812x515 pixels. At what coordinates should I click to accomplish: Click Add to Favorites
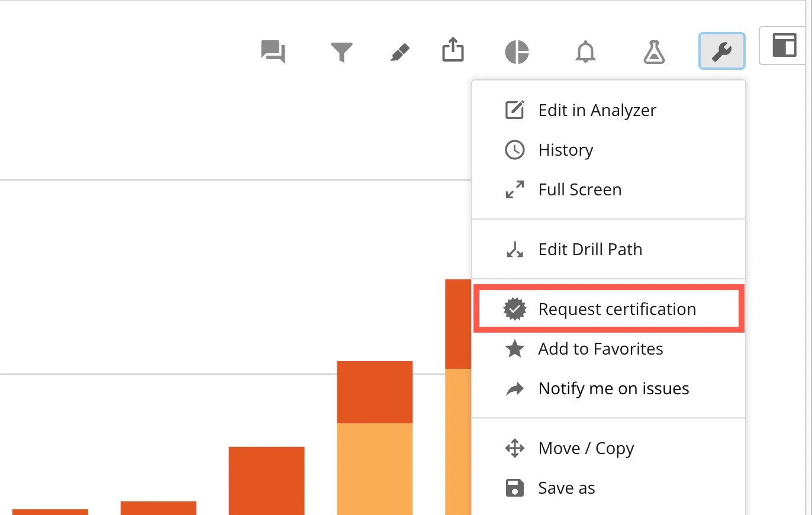(x=608, y=349)
